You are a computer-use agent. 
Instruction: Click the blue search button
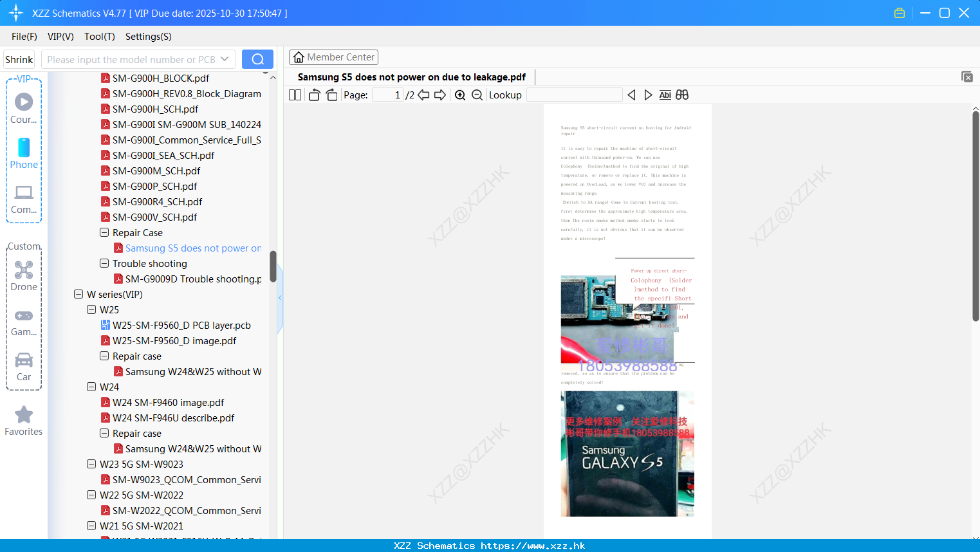[257, 59]
